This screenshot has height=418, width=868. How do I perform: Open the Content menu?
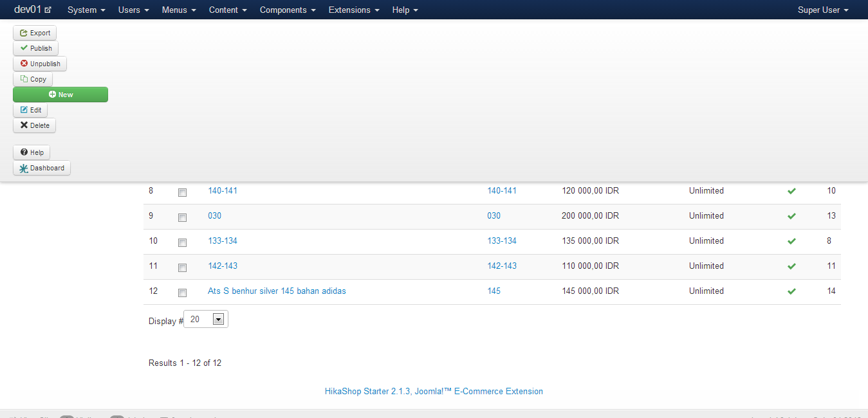[x=228, y=10]
